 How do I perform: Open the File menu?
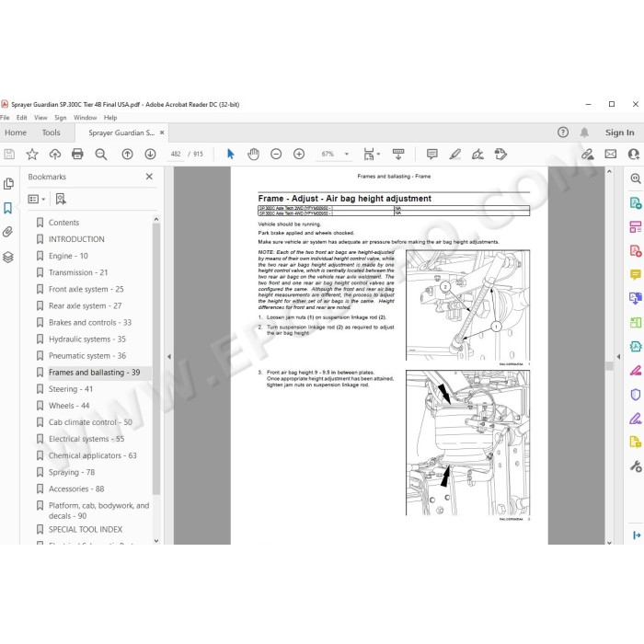tap(5, 118)
